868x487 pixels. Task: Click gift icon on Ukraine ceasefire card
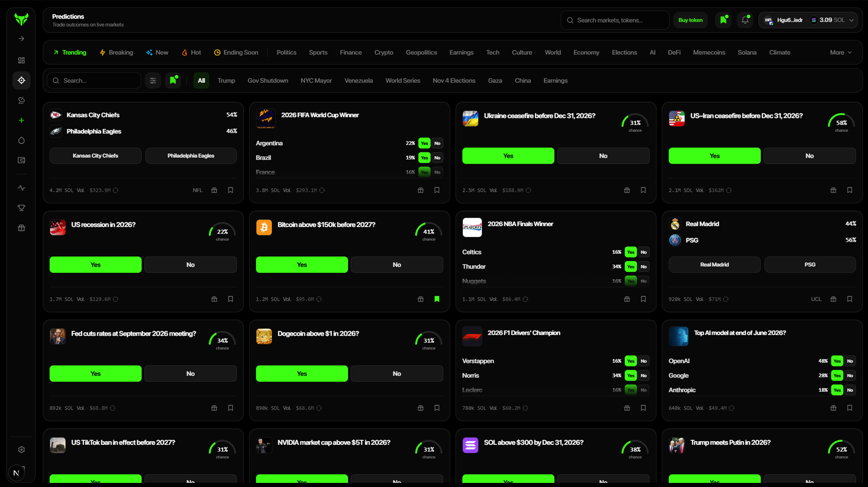pos(627,190)
